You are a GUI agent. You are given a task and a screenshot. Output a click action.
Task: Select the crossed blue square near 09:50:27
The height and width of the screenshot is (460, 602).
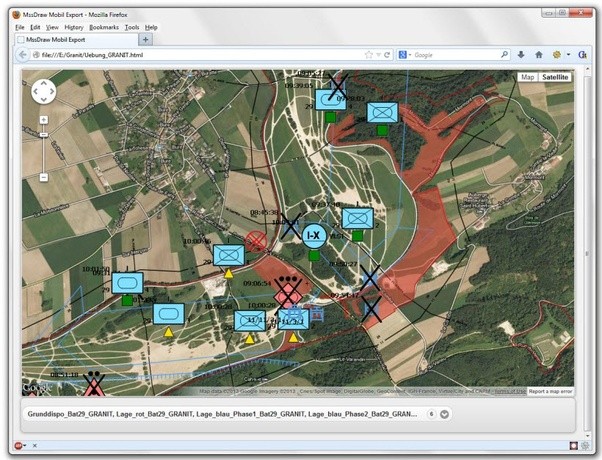pyautogui.click(x=370, y=278)
